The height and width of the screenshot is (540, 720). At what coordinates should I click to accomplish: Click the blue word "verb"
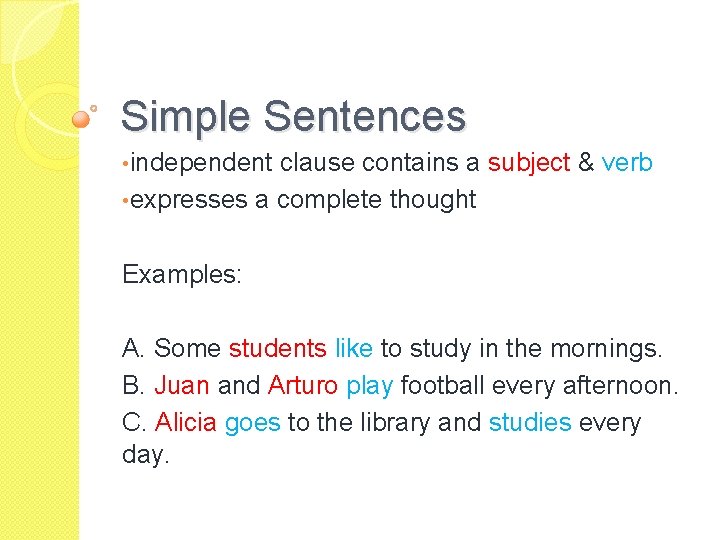click(627, 163)
